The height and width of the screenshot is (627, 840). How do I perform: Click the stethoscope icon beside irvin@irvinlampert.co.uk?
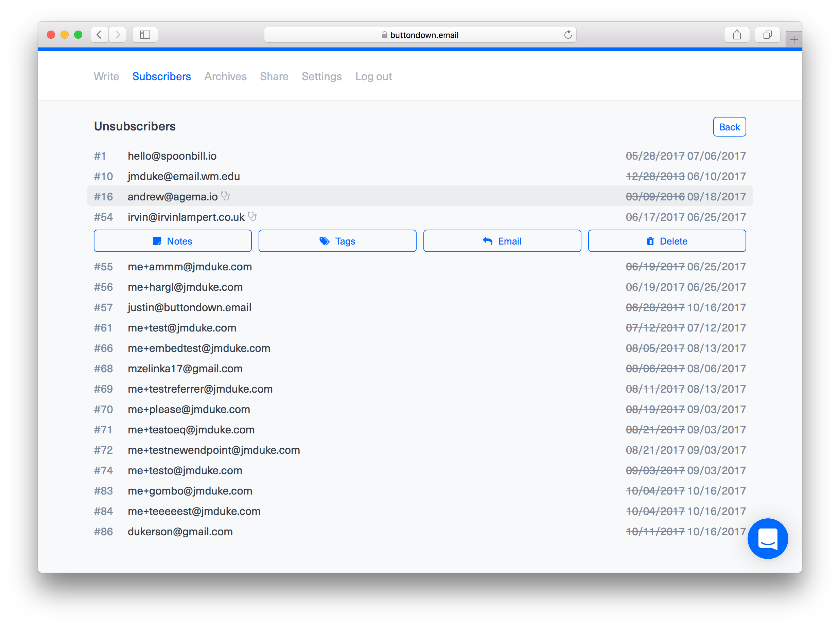[252, 216]
